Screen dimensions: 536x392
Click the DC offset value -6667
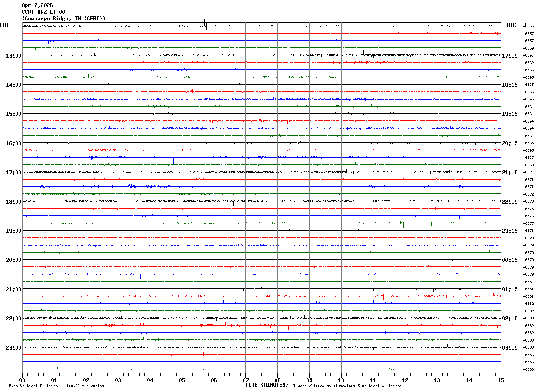click(x=528, y=158)
